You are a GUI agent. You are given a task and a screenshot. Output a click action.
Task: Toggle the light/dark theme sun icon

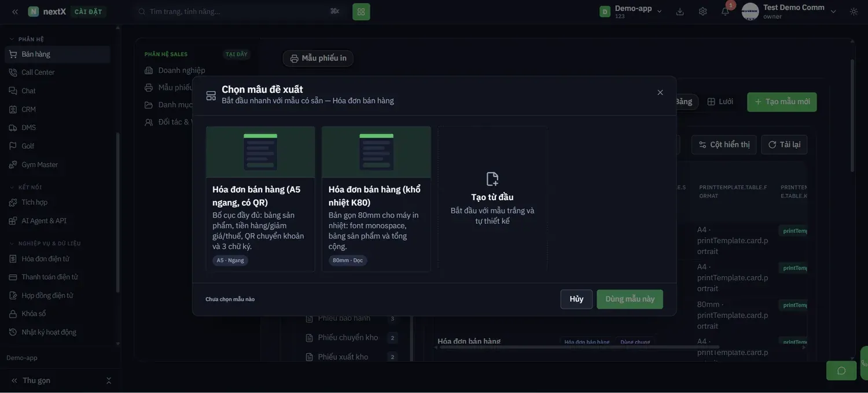854,12
